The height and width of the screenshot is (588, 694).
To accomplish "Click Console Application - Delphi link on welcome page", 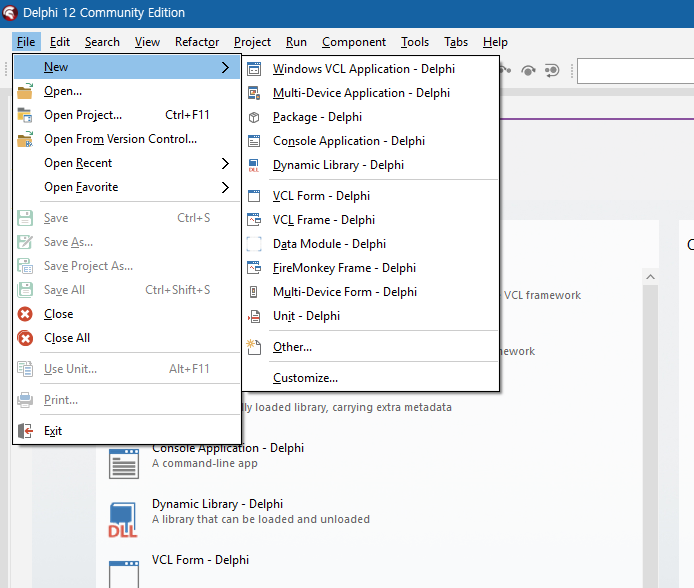I will click(x=228, y=448).
